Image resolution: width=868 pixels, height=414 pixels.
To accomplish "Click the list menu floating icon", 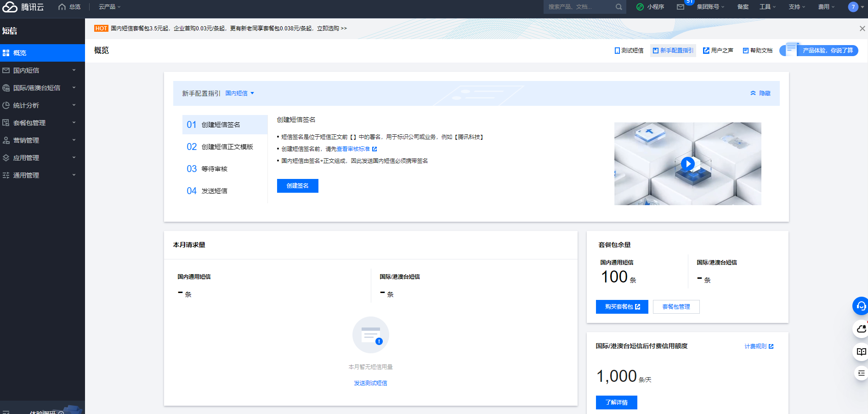I will (x=861, y=373).
